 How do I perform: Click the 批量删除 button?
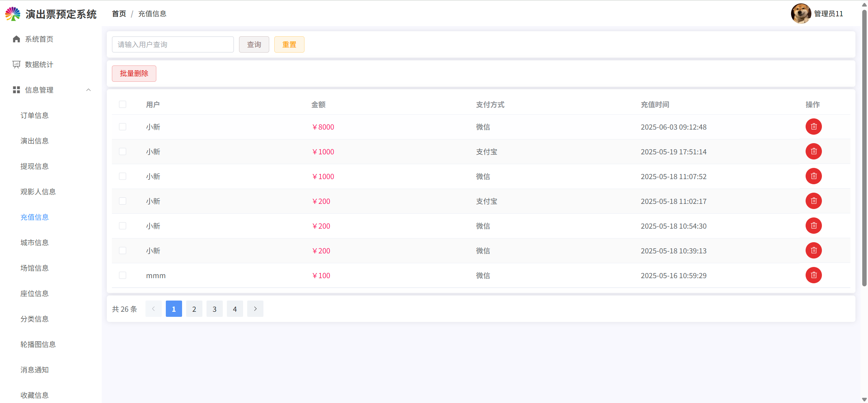coord(134,74)
